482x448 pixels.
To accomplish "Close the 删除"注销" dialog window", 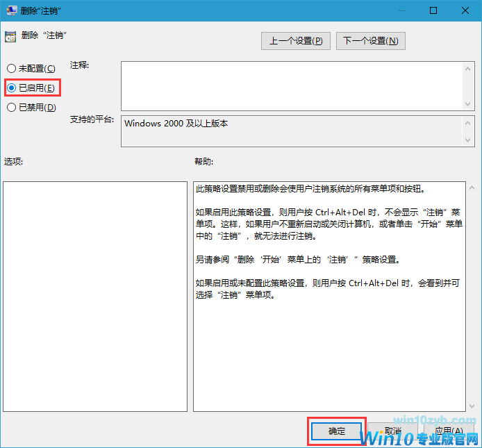I will tap(465, 10).
